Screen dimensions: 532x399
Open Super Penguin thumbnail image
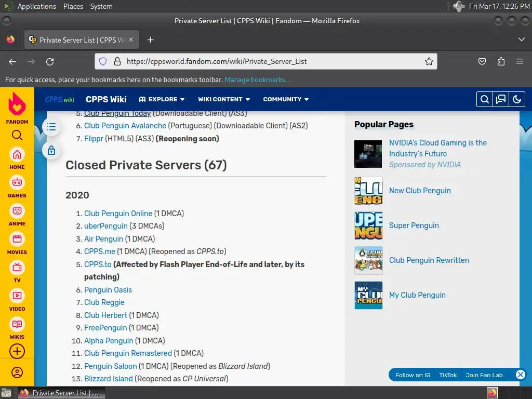click(x=368, y=225)
